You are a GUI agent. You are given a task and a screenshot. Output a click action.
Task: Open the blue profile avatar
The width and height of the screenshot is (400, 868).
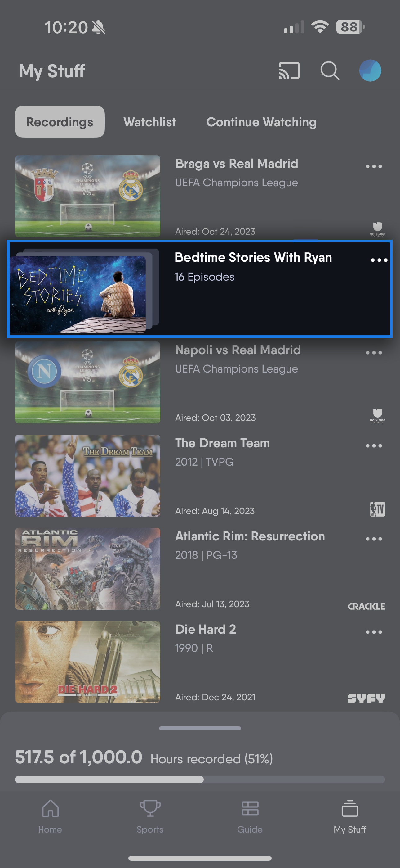[370, 71]
